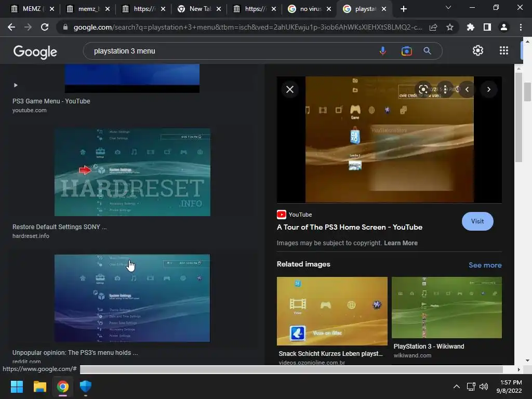Reload the current page
Screen dimensions: 532x399
point(45,27)
